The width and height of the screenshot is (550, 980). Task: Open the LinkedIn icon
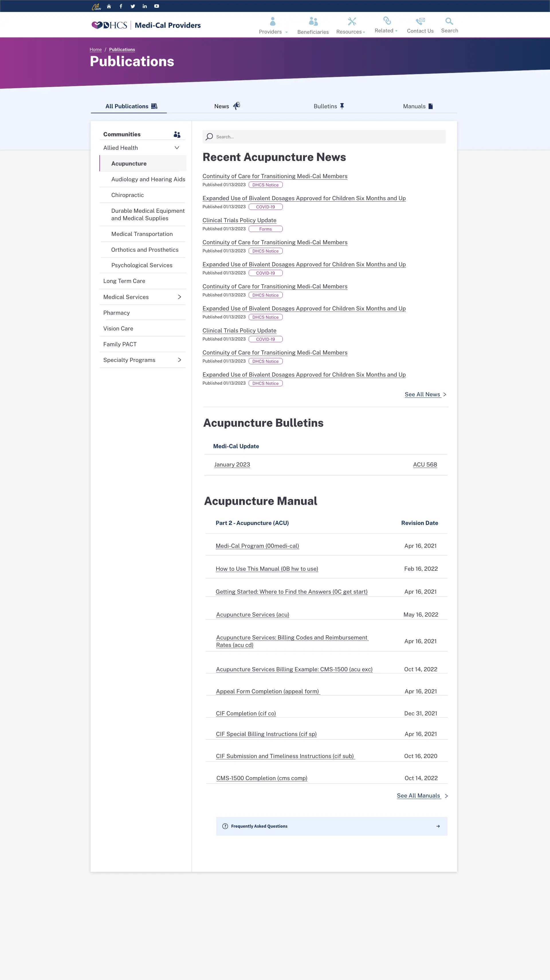[x=145, y=6]
